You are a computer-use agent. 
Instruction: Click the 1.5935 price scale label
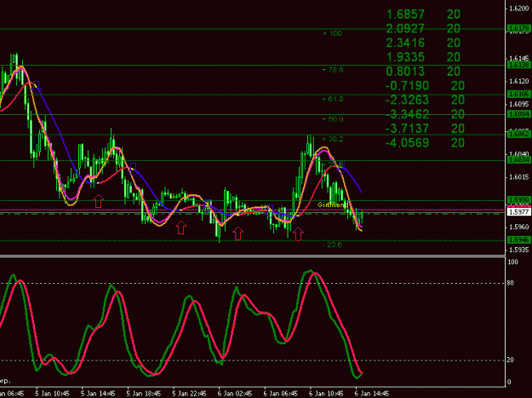[x=518, y=250]
